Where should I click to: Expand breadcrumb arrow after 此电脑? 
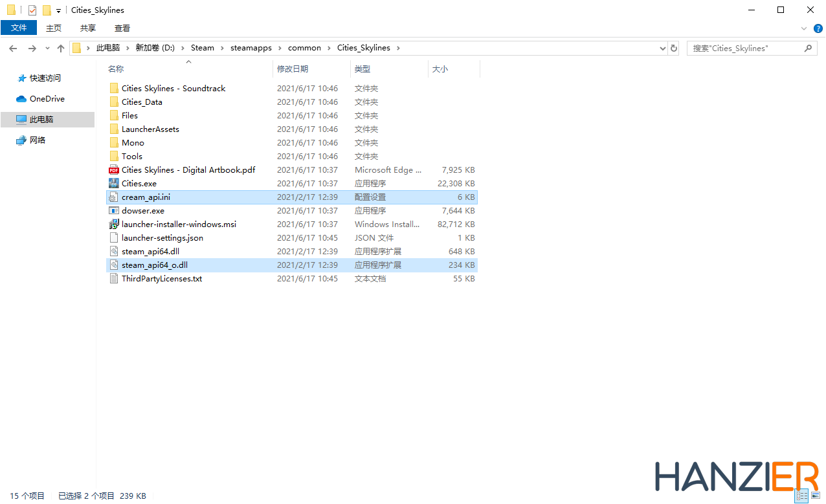pos(128,48)
